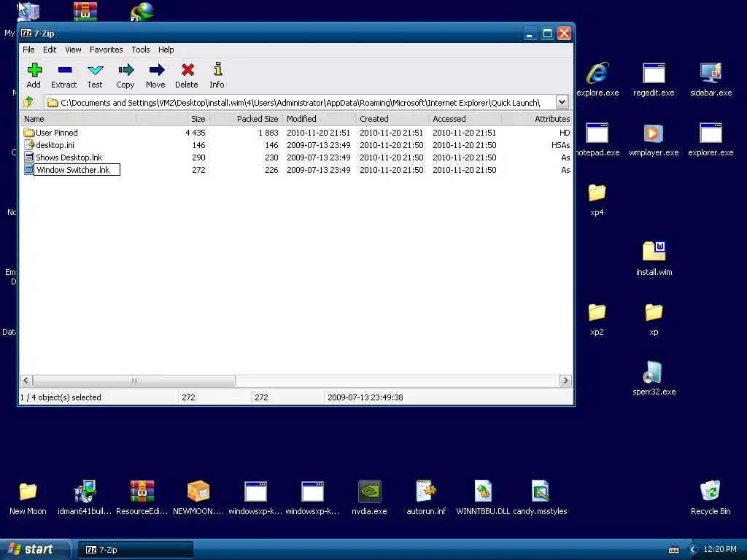Select sidebar.exe desktop icon

coord(711,79)
